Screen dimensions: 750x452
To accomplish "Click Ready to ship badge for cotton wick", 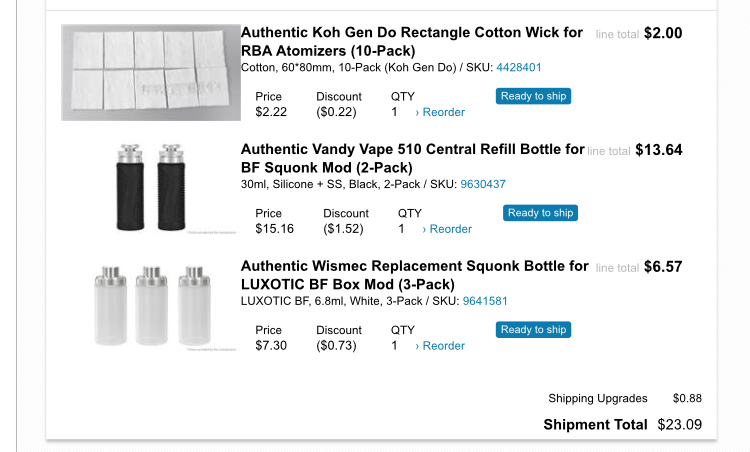I will (x=534, y=96).
